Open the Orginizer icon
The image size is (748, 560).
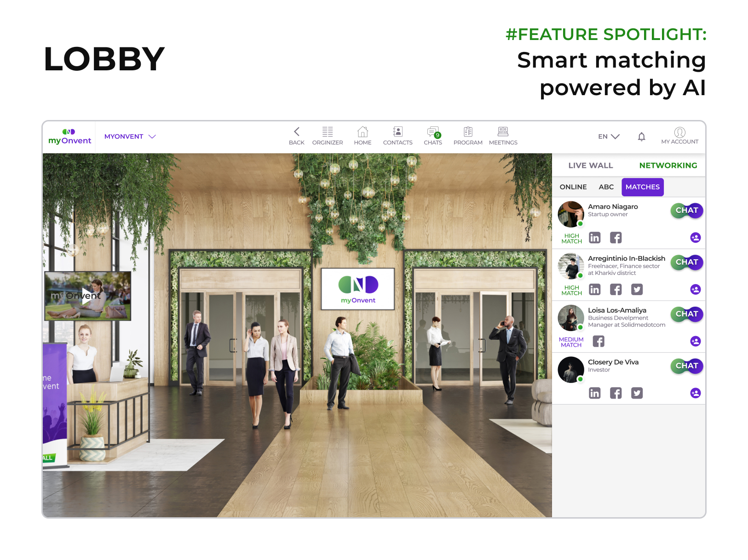pos(328,136)
